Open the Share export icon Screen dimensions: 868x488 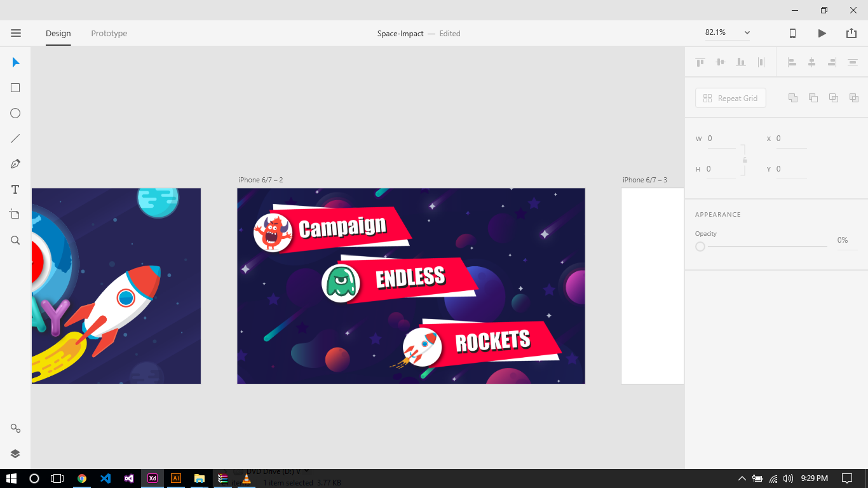851,33
